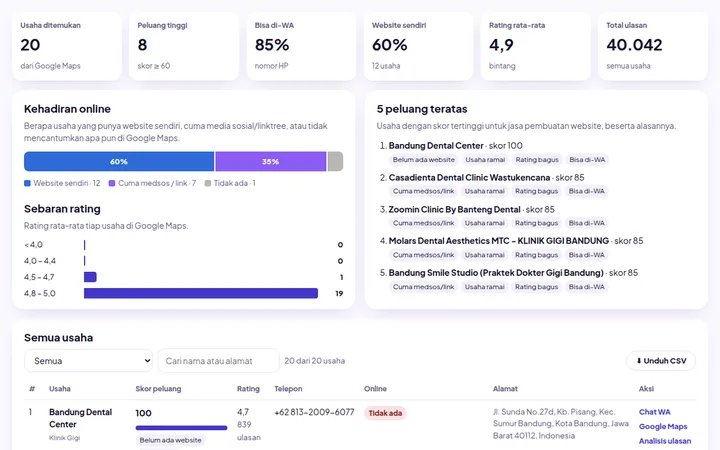
Task: Click 'Bandung Dental Center' name in table row 1
Action: [x=80, y=418]
